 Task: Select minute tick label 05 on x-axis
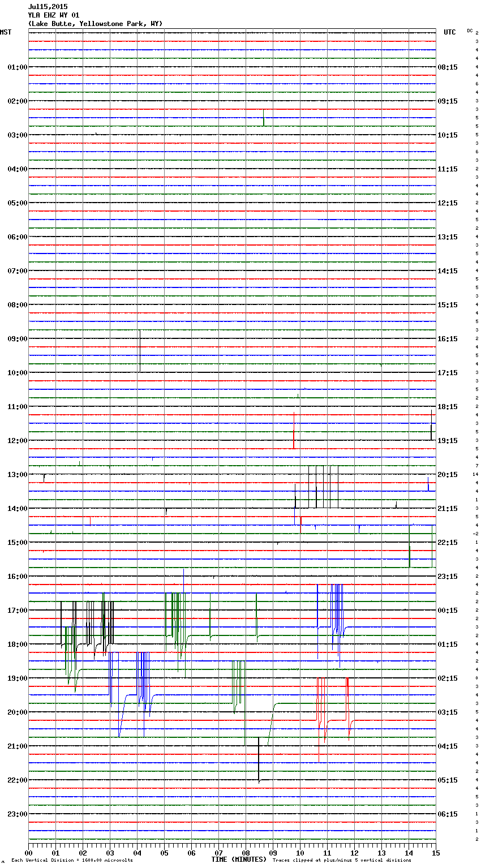click(164, 853)
